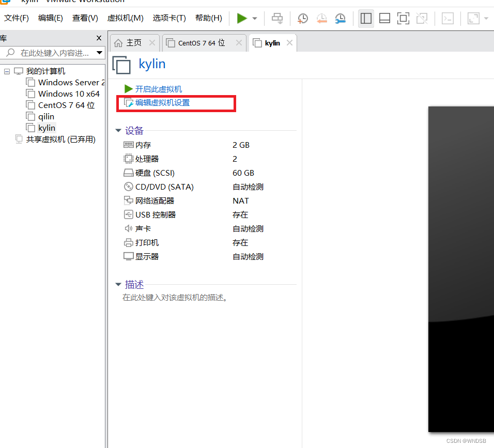Close the CentOS 7 64 位 tab
Viewport: 494px width, 448px height.
239,43
